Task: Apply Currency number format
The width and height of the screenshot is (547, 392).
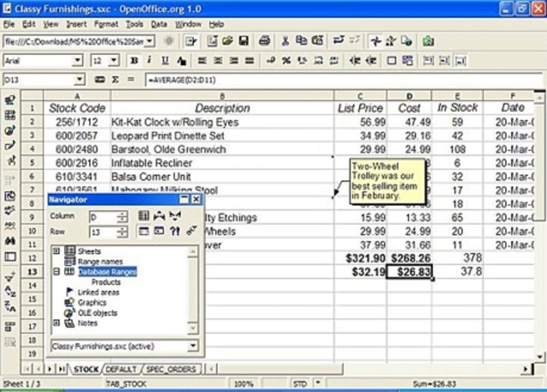Action: [x=270, y=61]
